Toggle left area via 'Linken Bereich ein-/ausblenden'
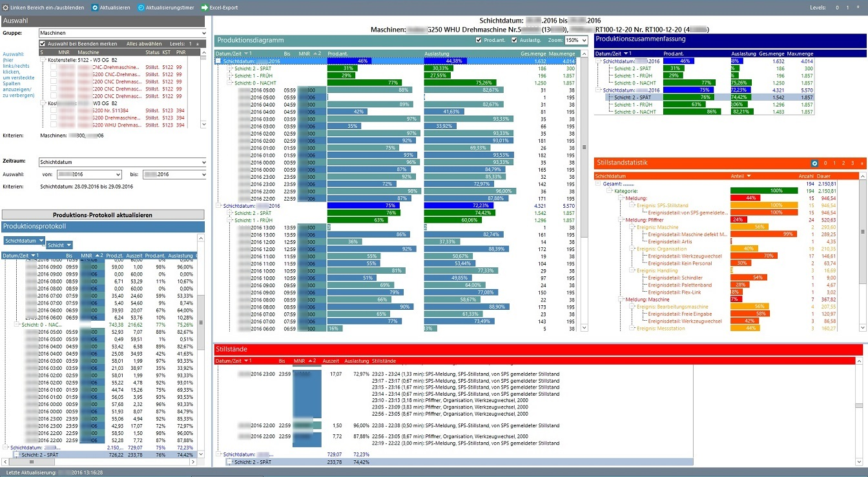 (x=43, y=8)
